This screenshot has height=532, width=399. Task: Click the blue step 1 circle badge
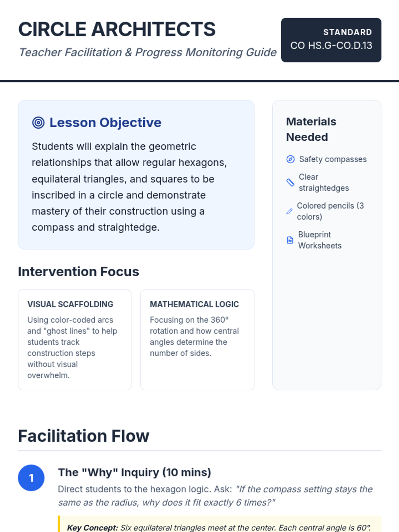click(31, 478)
